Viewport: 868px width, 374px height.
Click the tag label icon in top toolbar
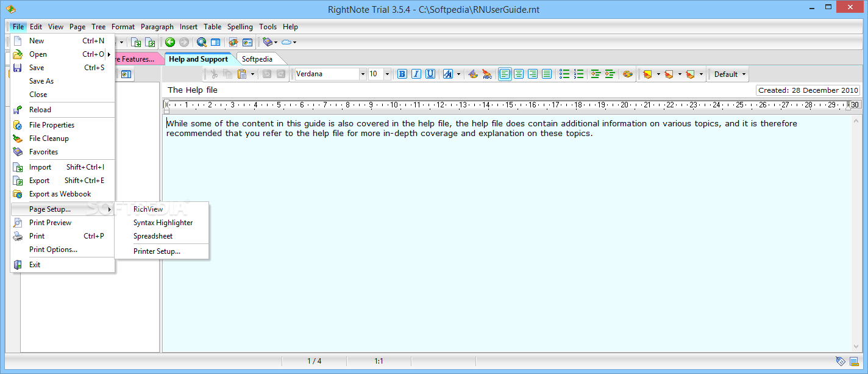267,42
